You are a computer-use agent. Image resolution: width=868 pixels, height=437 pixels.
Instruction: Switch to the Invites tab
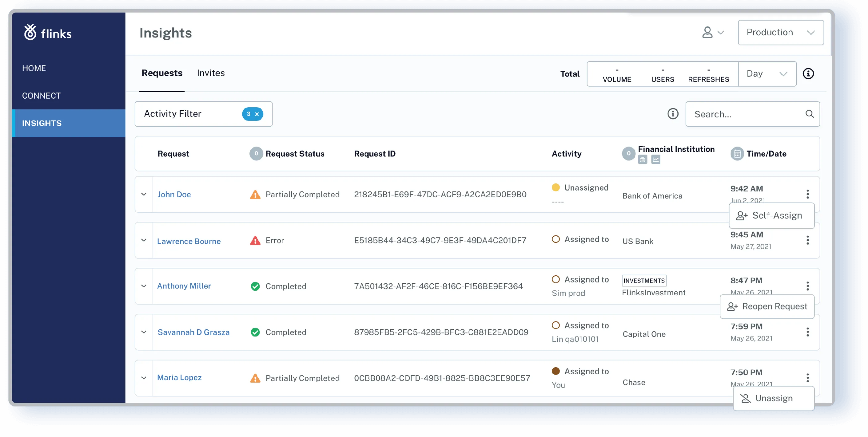click(211, 73)
